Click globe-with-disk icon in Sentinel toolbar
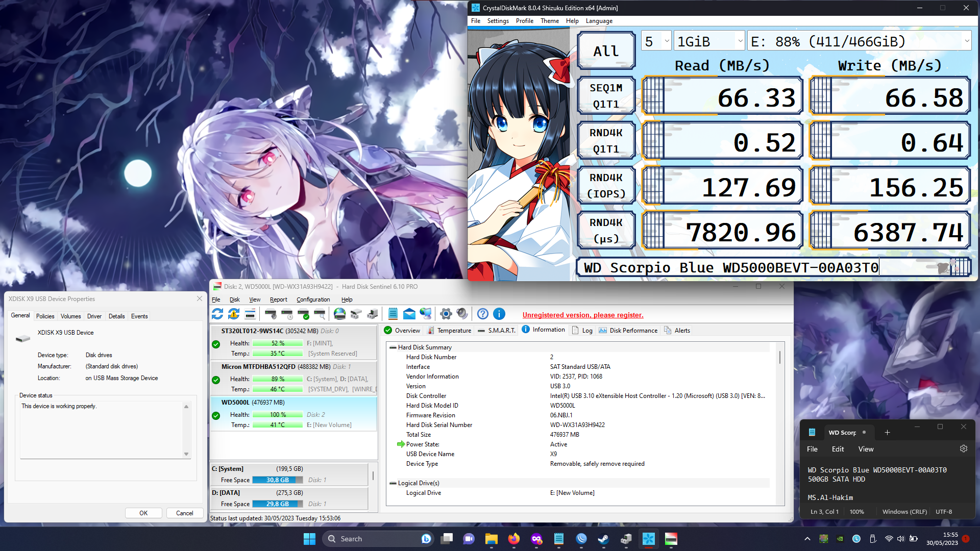The image size is (980, 551). [339, 314]
